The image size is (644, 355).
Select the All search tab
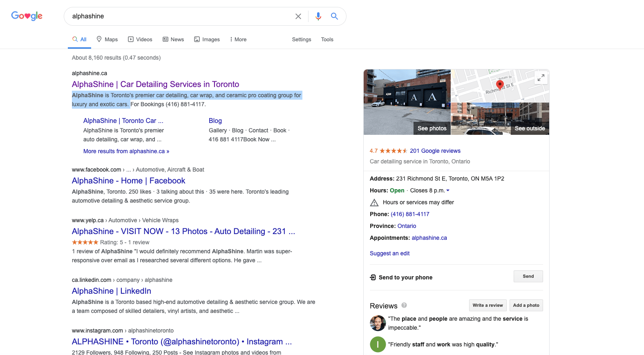click(79, 40)
